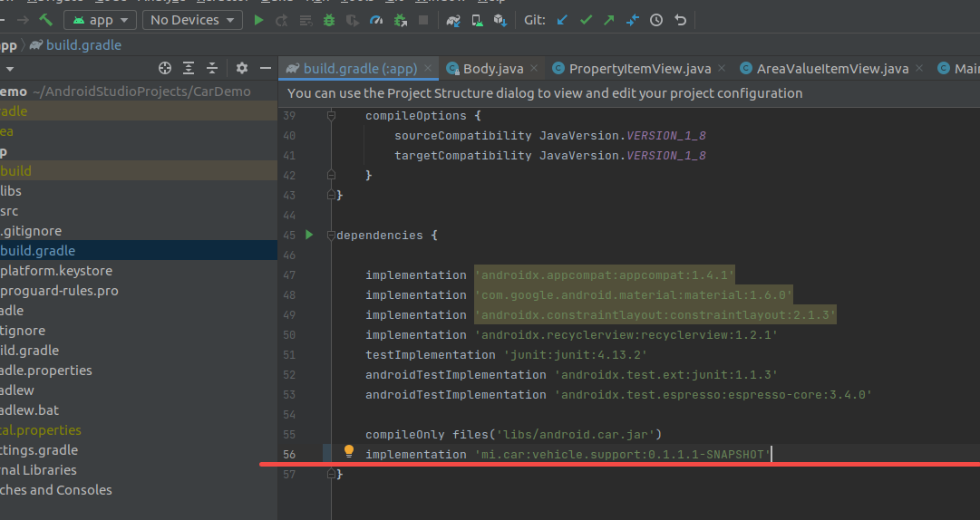Click the Apply Code Changes icon

click(x=306, y=20)
